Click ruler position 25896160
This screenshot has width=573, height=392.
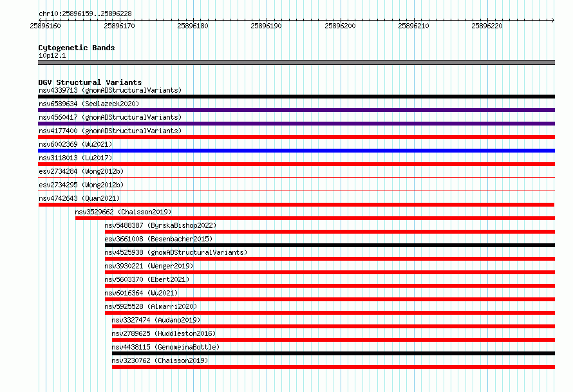click(x=45, y=26)
